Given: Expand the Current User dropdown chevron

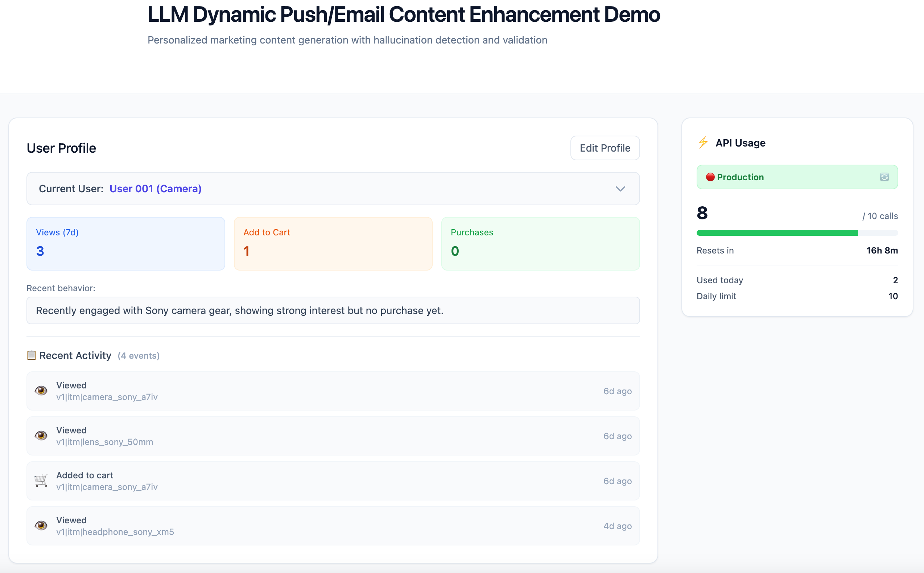Looking at the screenshot, I should [620, 189].
